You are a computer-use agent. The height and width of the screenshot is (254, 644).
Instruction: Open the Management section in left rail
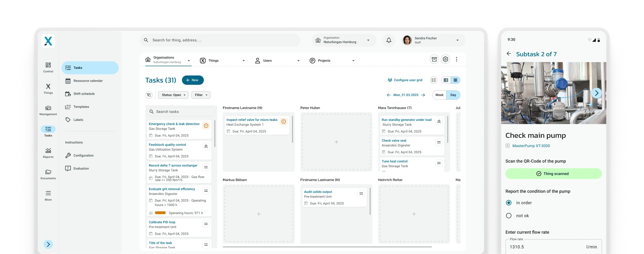pyautogui.click(x=48, y=110)
